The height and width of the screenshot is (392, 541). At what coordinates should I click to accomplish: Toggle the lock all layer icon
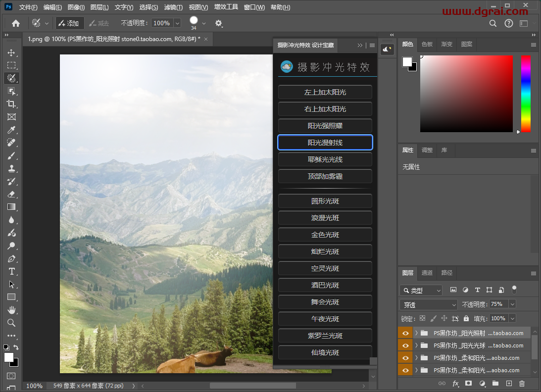tap(466, 318)
